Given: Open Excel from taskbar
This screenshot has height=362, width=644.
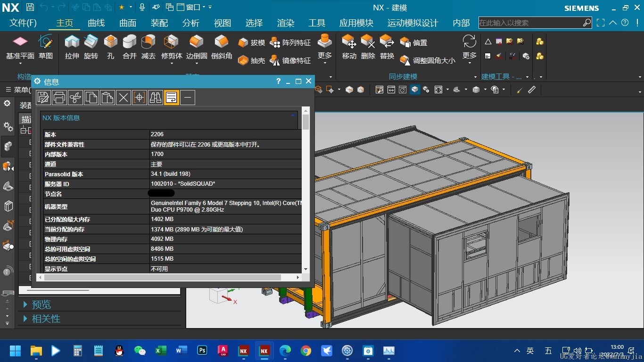Looking at the screenshot, I should tap(161, 351).
